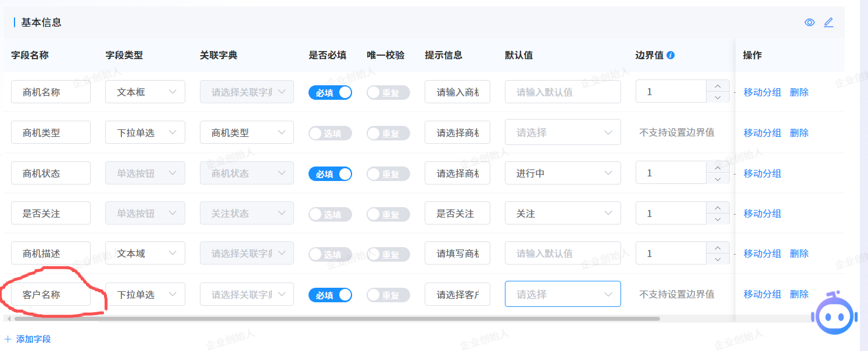Expand 默认值 请选择 dropdown for 商机类型
Viewport: 868px width, 351px height.
563,132
